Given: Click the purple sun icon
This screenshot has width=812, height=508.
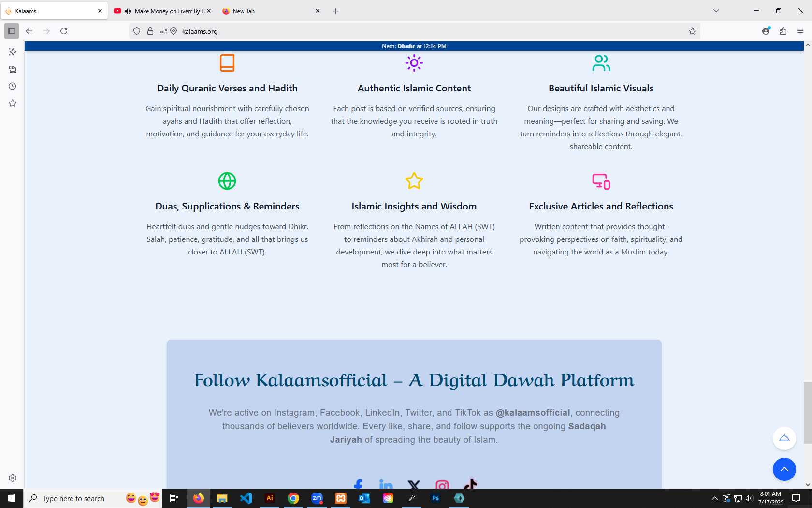Looking at the screenshot, I should (x=414, y=63).
